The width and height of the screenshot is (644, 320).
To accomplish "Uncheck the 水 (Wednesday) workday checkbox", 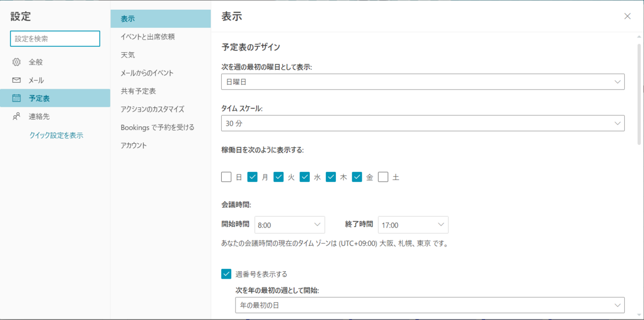I will [305, 177].
